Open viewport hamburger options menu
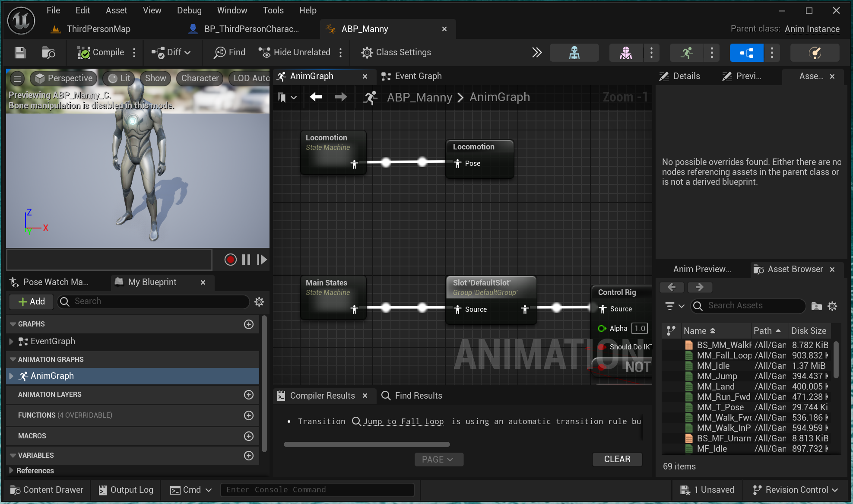The image size is (853, 504). pyautogui.click(x=17, y=79)
